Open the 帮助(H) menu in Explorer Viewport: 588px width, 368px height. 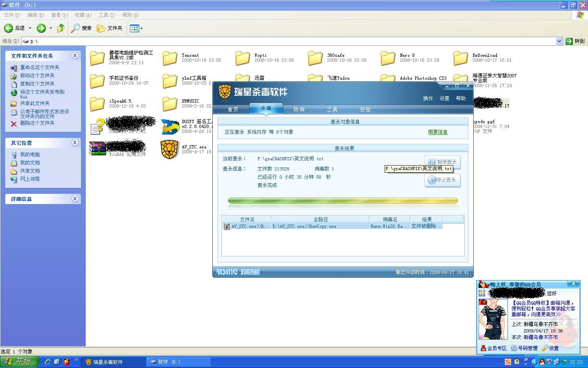131,15
